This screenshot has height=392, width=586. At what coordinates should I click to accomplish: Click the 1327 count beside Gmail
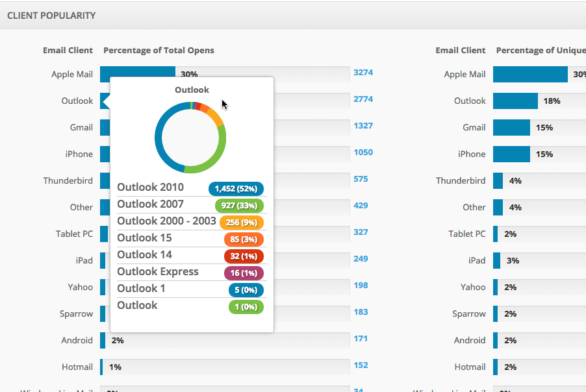click(363, 125)
